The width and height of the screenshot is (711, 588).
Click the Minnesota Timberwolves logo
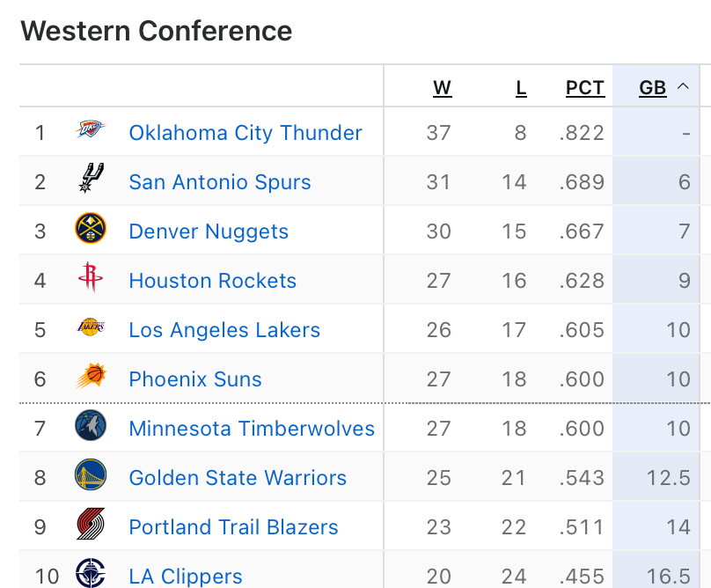click(91, 428)
